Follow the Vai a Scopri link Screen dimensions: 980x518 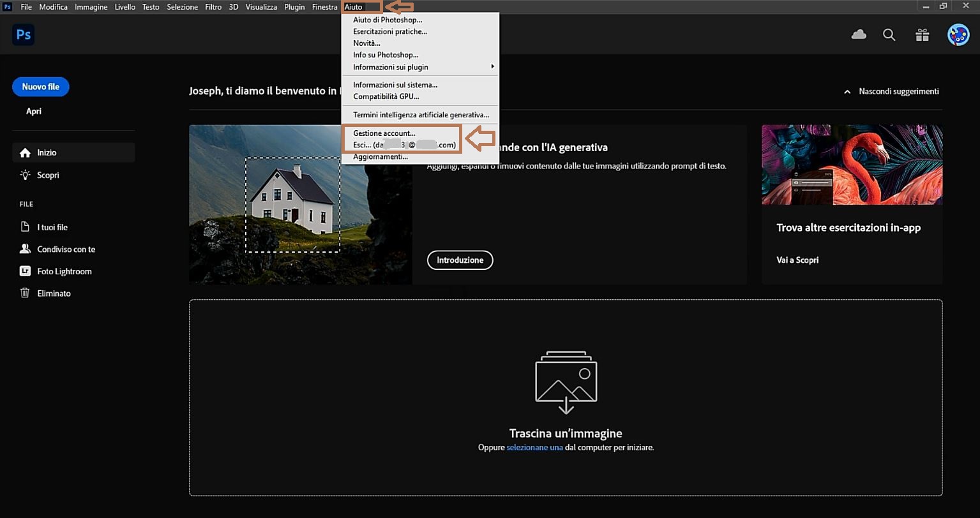[797, 260]
